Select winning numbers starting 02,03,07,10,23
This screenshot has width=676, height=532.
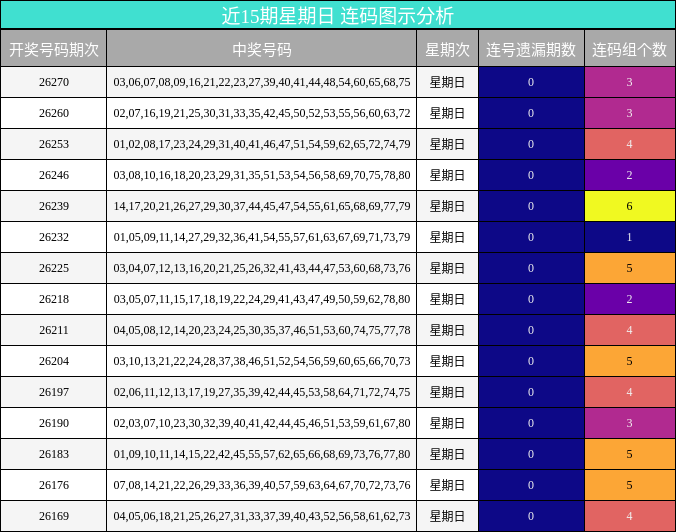(x=262, y=423)
